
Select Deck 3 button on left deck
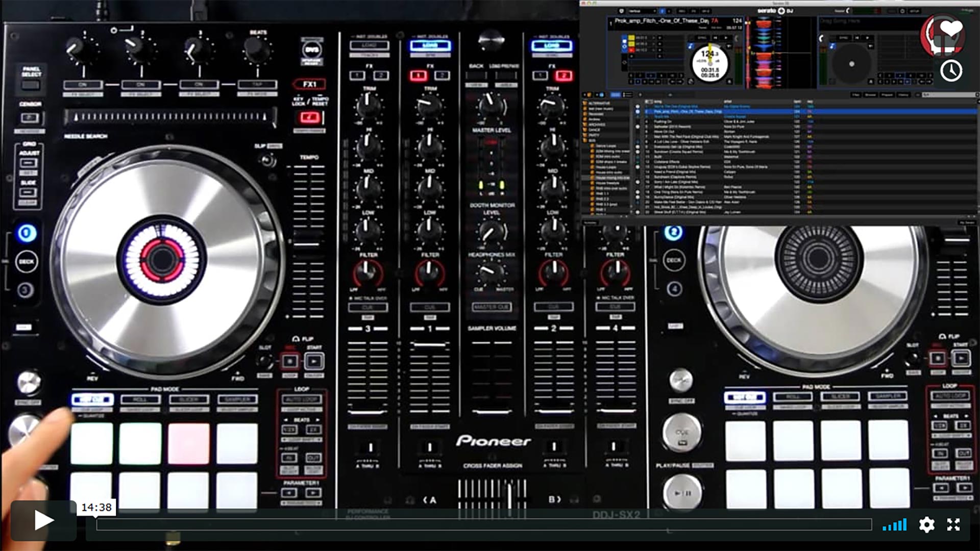tap(26, 290)
